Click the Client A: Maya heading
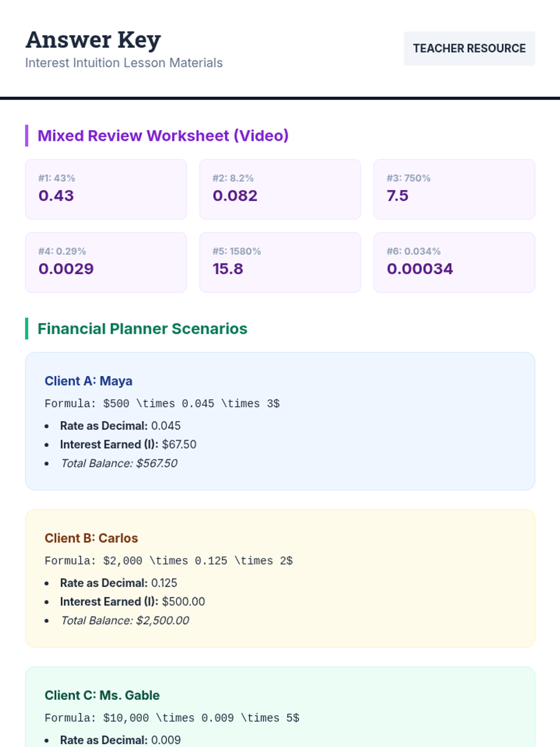Image resolution: width=560 pixels, height=747 pixels. (x=89, y=381)
